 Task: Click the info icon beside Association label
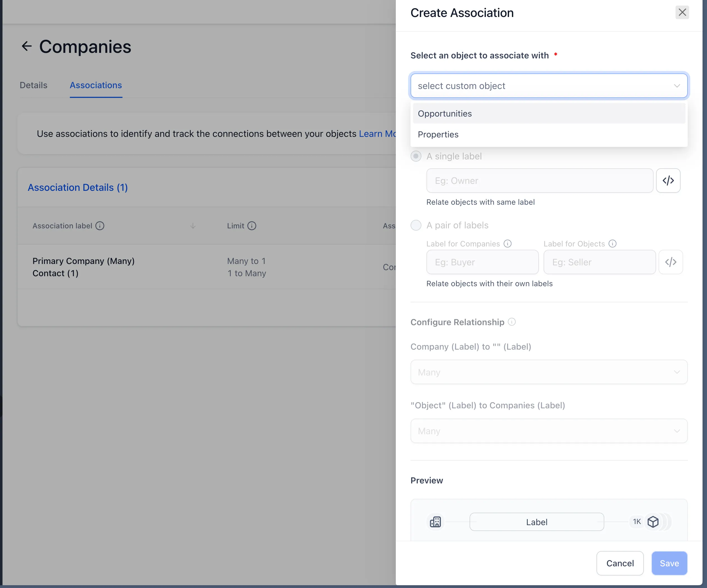(x=100, y=226)
